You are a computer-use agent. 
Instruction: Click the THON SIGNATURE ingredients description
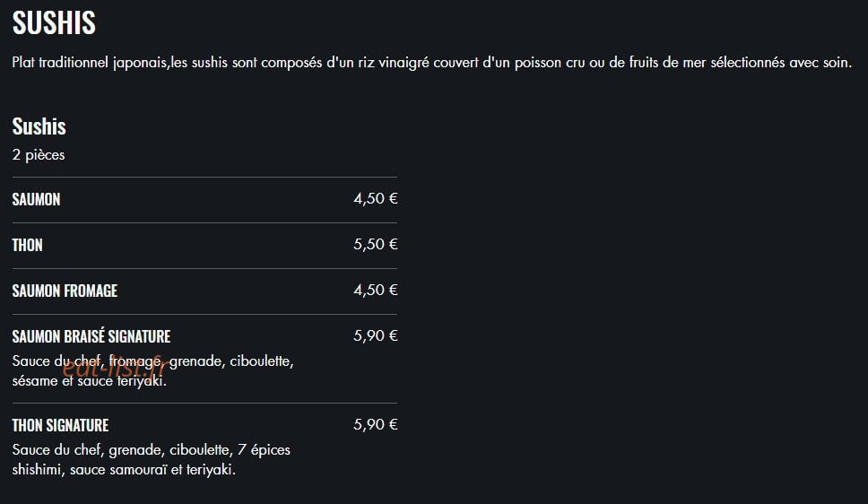(x=152, y=460)
